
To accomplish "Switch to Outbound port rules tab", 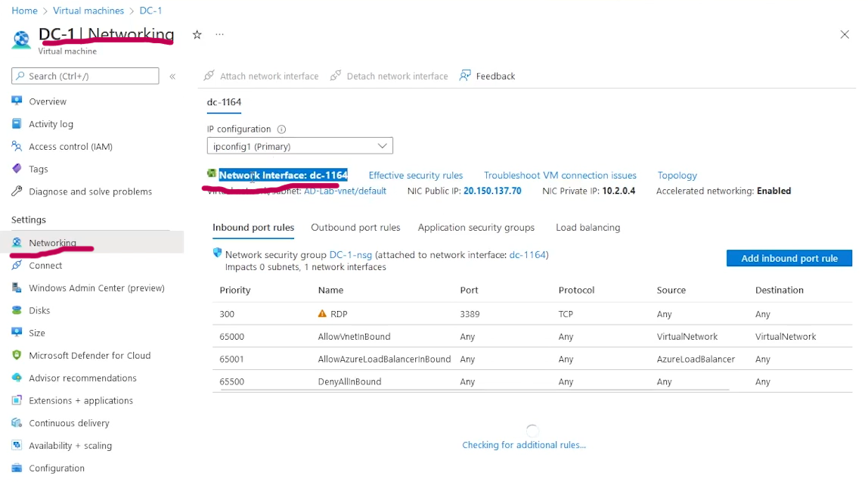I will tap(355, 228).
